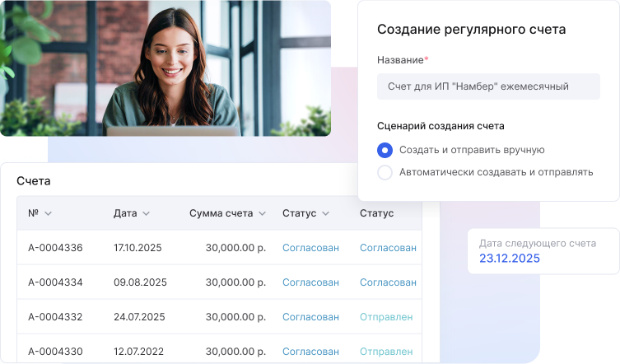Open invoice A-0004336

pos(55,248)
